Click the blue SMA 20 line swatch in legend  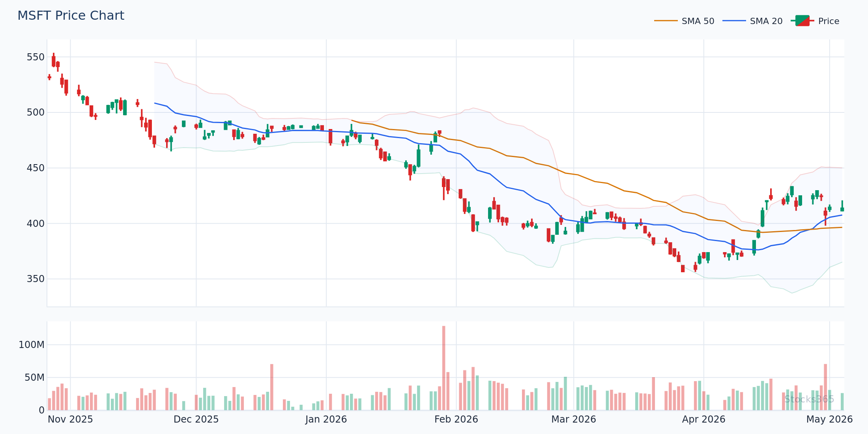734,21
